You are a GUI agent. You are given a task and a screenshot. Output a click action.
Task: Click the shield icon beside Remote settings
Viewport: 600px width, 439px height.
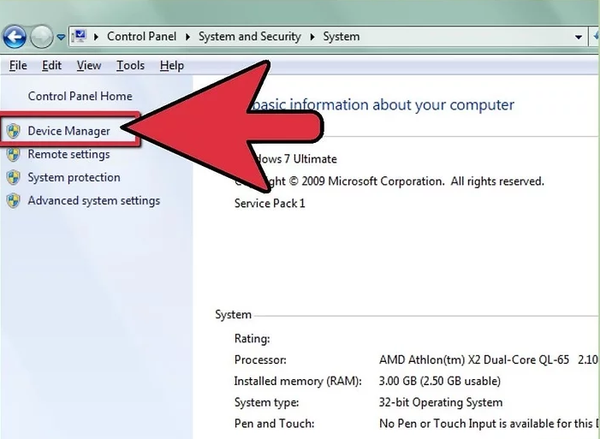[x=13, y=155]
